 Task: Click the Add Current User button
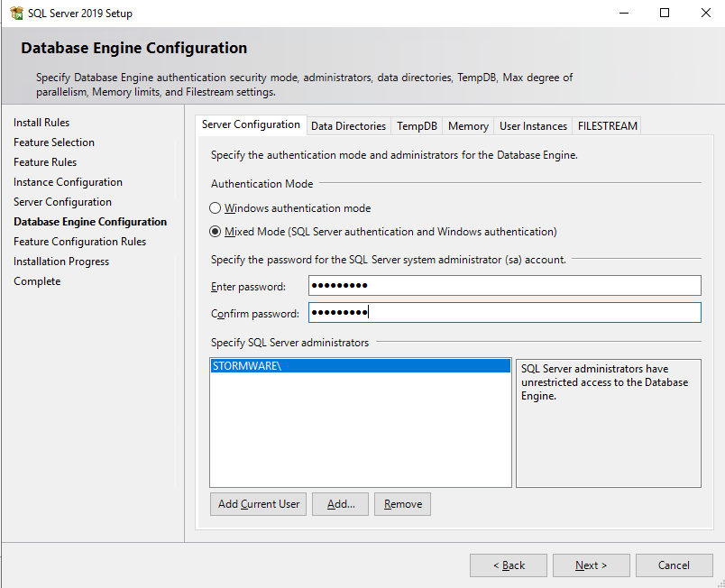pos(259,504)
